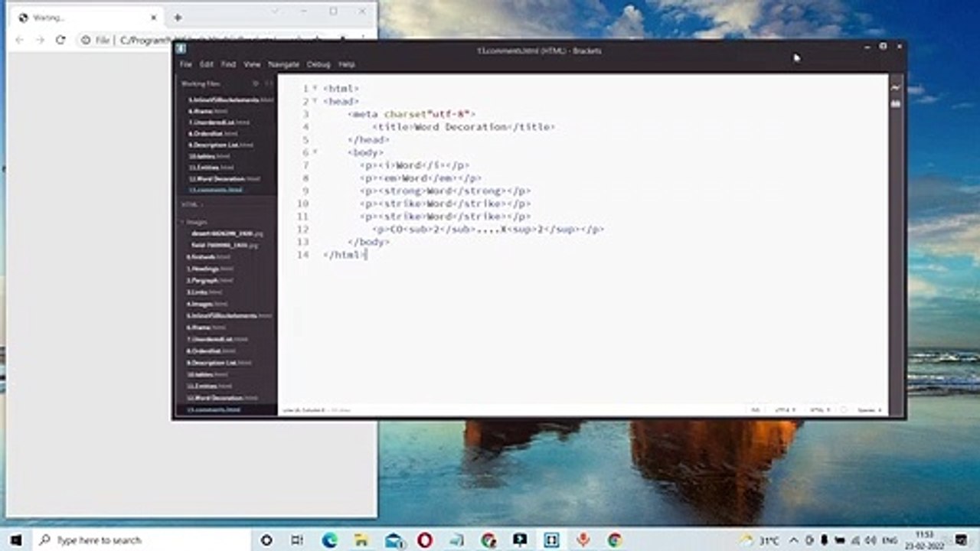
Task: Open 4.Images.html in the project tree
Action: [207, 304]
